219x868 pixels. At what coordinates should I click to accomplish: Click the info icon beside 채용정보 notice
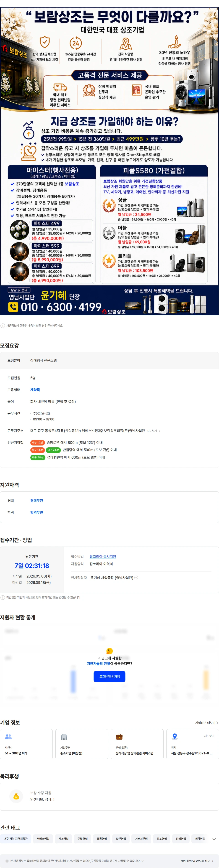pyautogui.click(x=3, y=326)
